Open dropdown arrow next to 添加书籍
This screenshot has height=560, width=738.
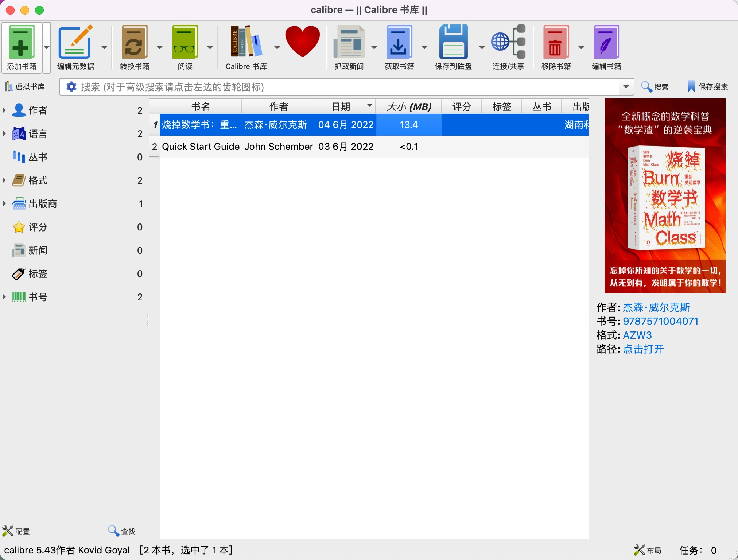tap(47, 47)
